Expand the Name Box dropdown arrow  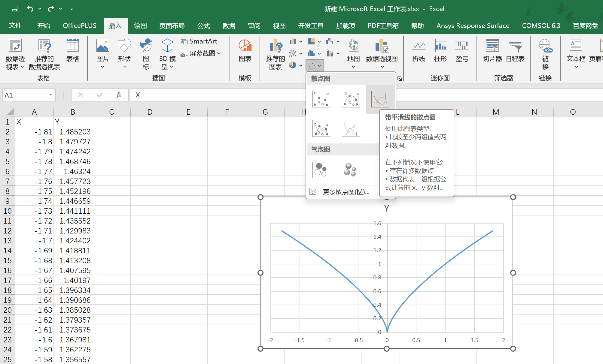[50, 95]
